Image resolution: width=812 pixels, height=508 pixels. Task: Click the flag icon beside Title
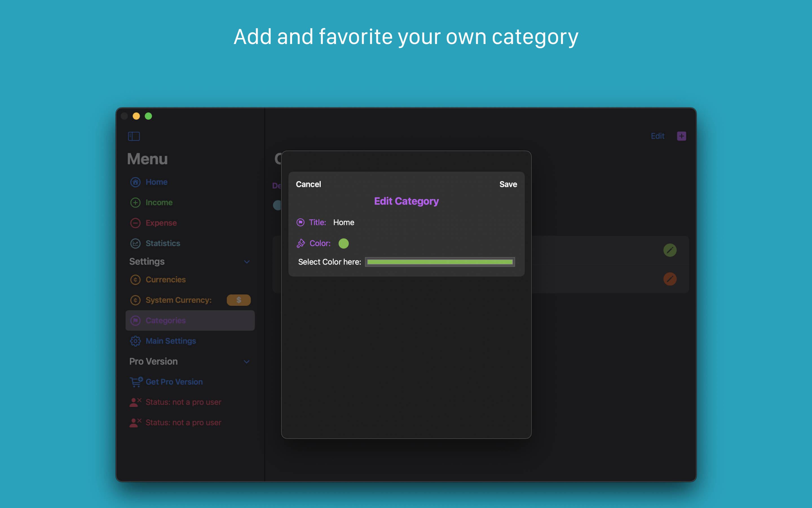[300, 222]
